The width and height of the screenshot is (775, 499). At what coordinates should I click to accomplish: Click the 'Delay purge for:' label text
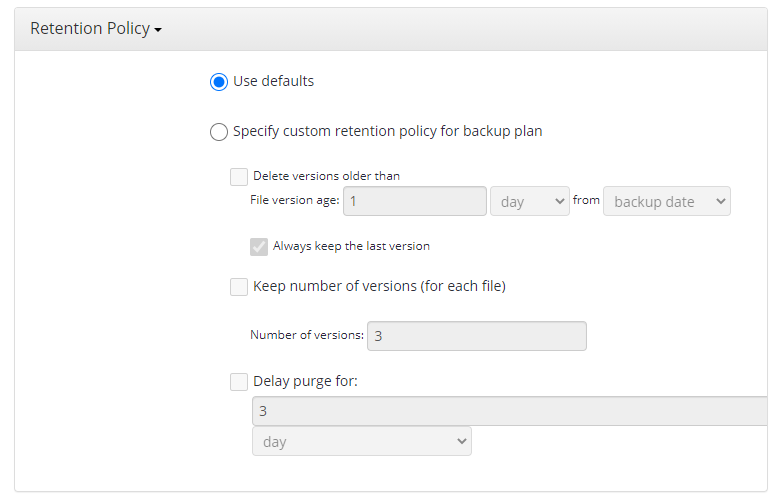(305, 382)
